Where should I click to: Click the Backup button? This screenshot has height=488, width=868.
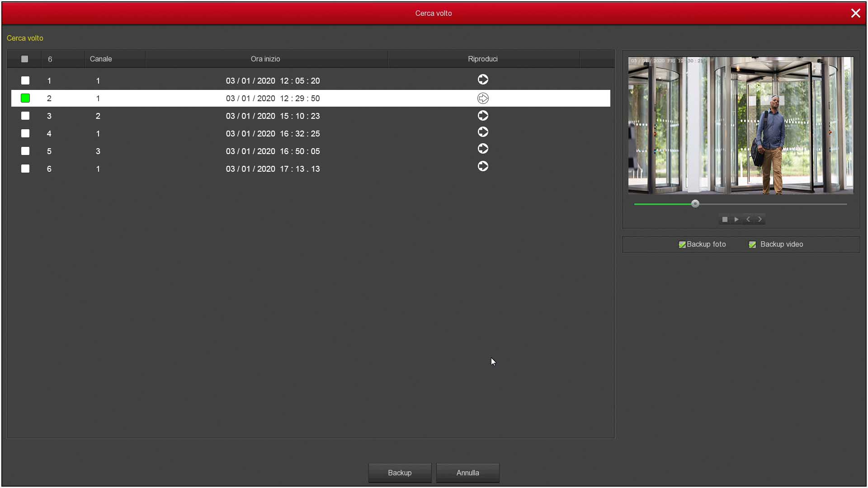point(400,473)
